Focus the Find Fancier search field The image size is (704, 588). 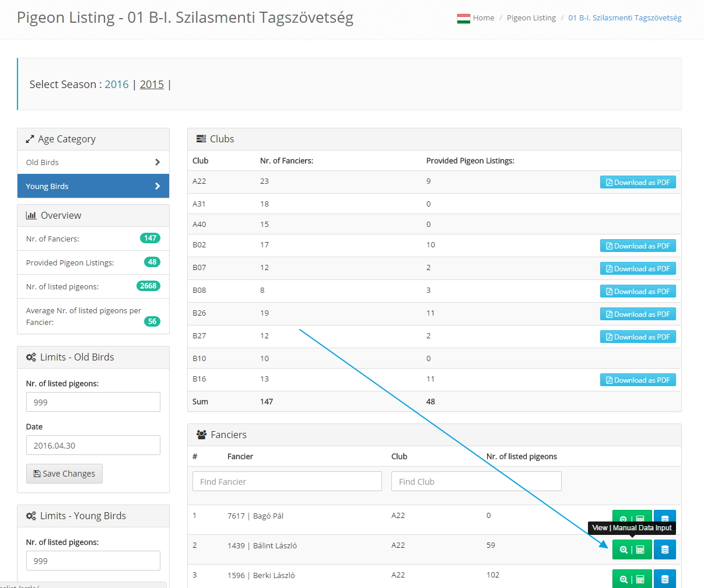tap(287, 481)
